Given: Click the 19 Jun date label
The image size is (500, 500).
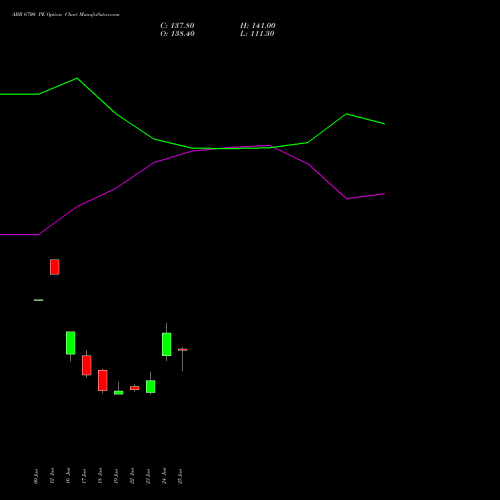Looking at the screenshot, I should [x=116, y=476].
